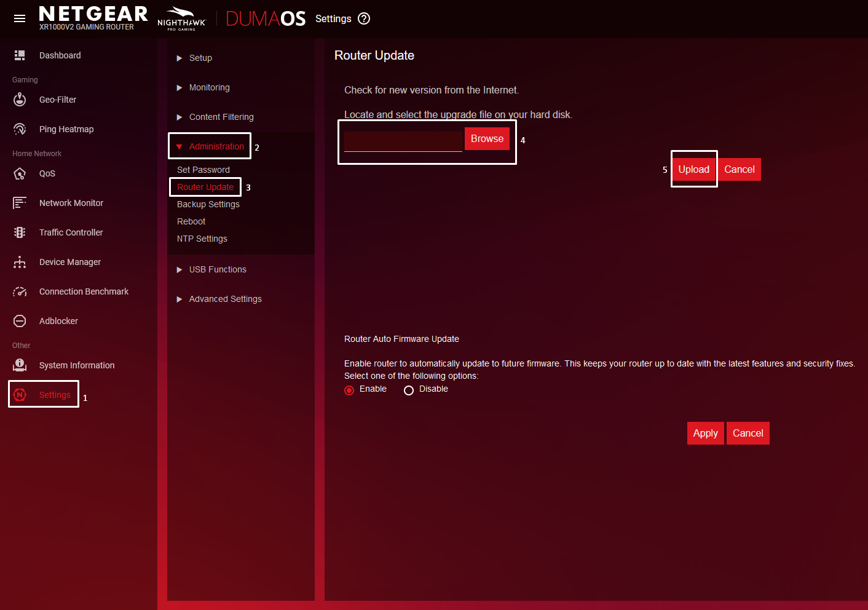Open Traffic Controller icon
This screenshot has height=610, width=868.
[20, 232]
